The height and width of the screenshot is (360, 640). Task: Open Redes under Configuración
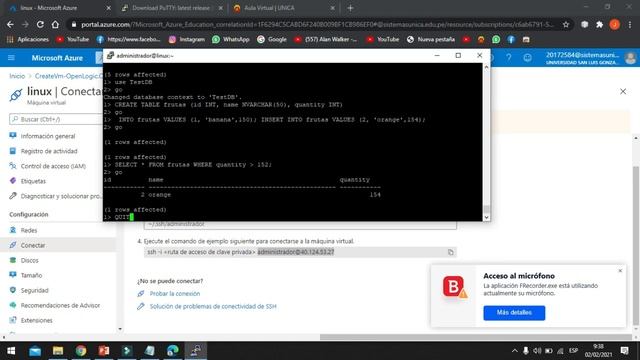tap(29, 230)
